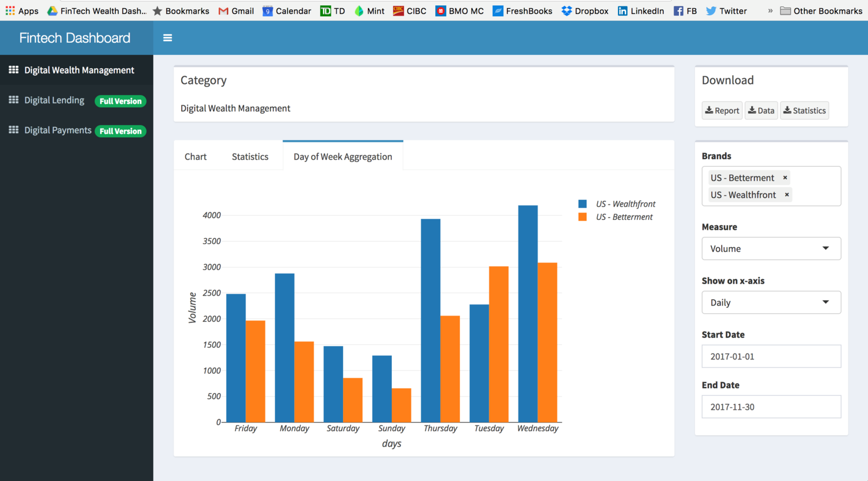The image size is (868, 481).
Task: Click the End Date field 2017-11-30
Action: [x=771, y=406]
